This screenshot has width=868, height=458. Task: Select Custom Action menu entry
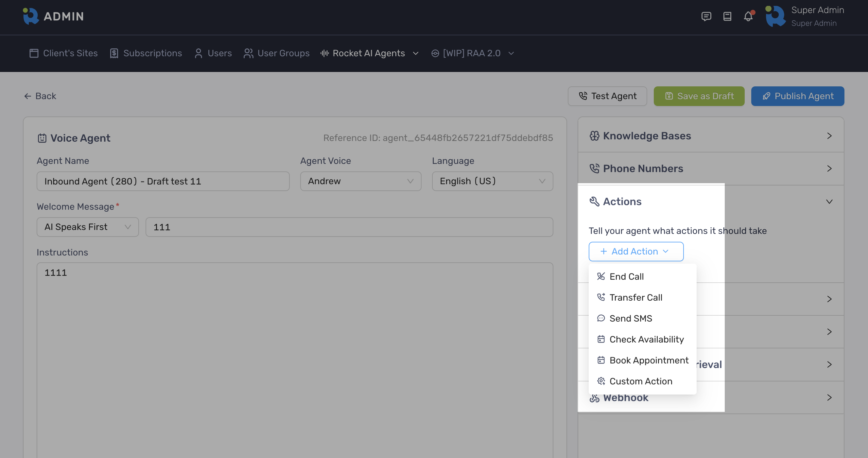(x=641, y=381)
